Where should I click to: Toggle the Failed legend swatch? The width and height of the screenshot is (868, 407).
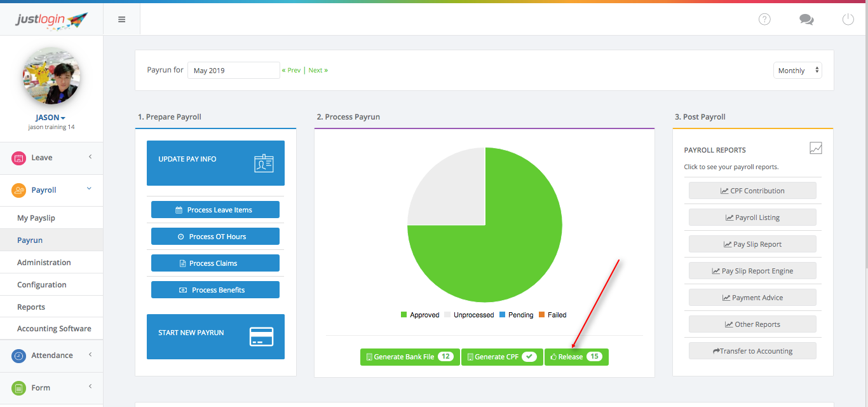click(x=541, y=315)
